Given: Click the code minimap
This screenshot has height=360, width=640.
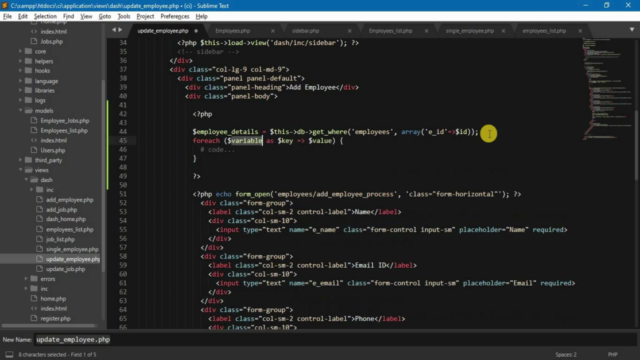Looking at the screenshot, I should point(607,89).
